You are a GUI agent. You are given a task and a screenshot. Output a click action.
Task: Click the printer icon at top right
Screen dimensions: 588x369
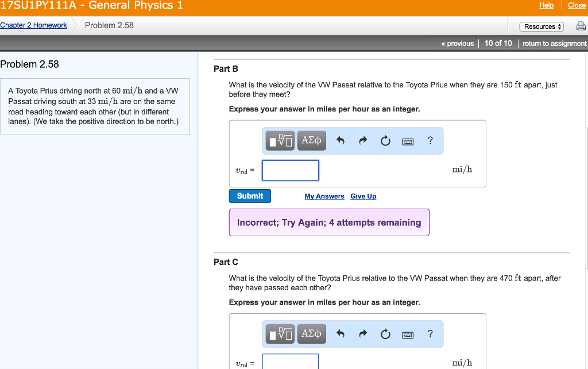[581, 26]
